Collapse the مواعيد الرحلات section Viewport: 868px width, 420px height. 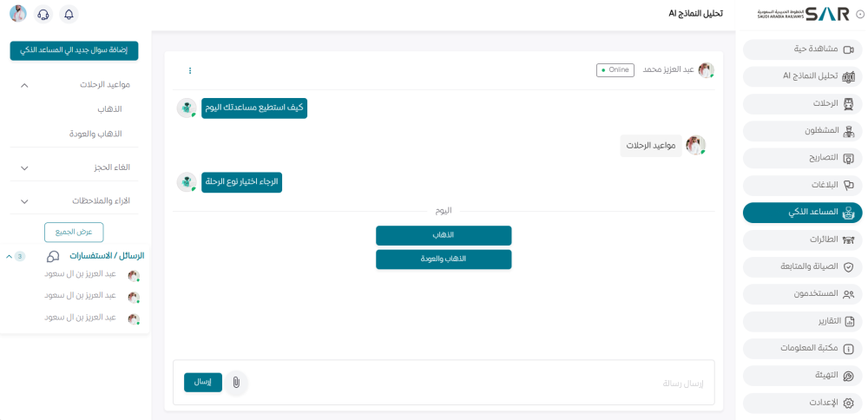pos(24,85)
